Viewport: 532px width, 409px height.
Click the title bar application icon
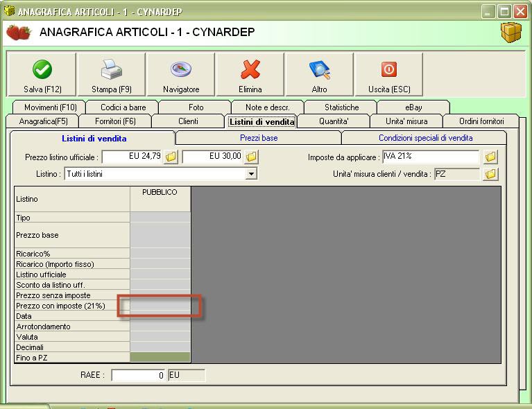pyautogui.click(x=9, y=11)
